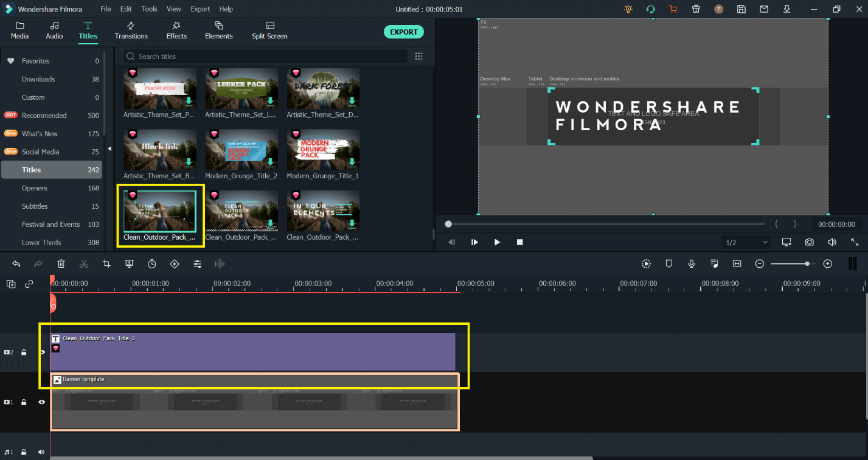Select the Crop tool icon
Screen dimensions: 868x460
tap(106, 263)
